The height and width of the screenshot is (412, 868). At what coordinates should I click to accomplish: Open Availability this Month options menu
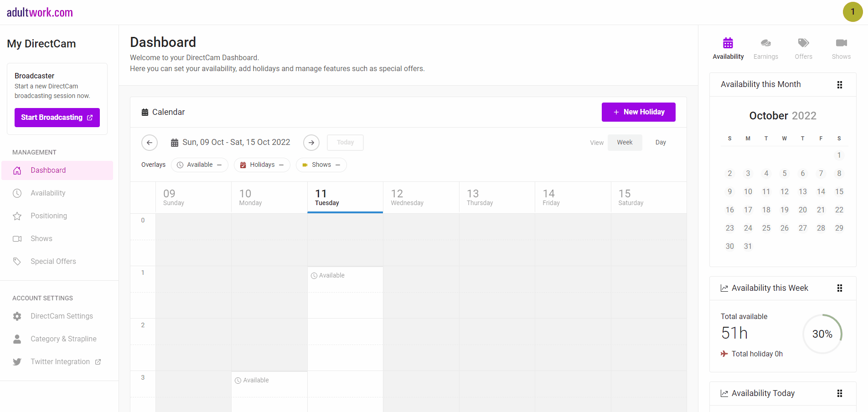tap(840, 85)
